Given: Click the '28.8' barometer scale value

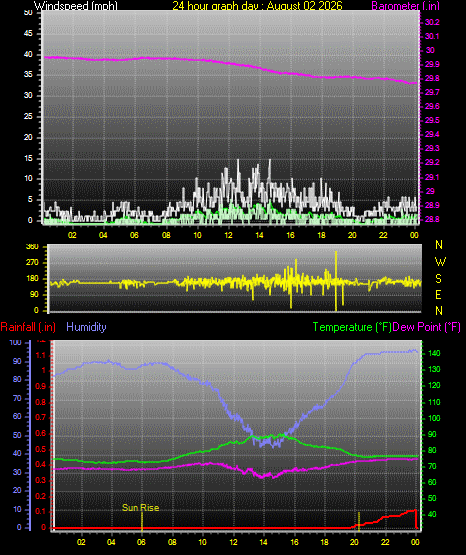Looking at the screenshot, I should pyautogui.click(x=432, y=219).
